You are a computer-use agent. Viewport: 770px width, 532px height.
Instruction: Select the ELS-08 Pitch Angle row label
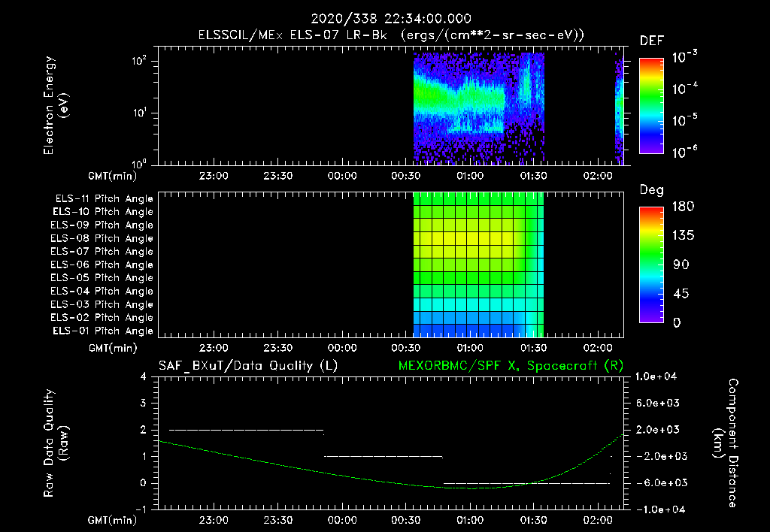(x=102, y=238)
